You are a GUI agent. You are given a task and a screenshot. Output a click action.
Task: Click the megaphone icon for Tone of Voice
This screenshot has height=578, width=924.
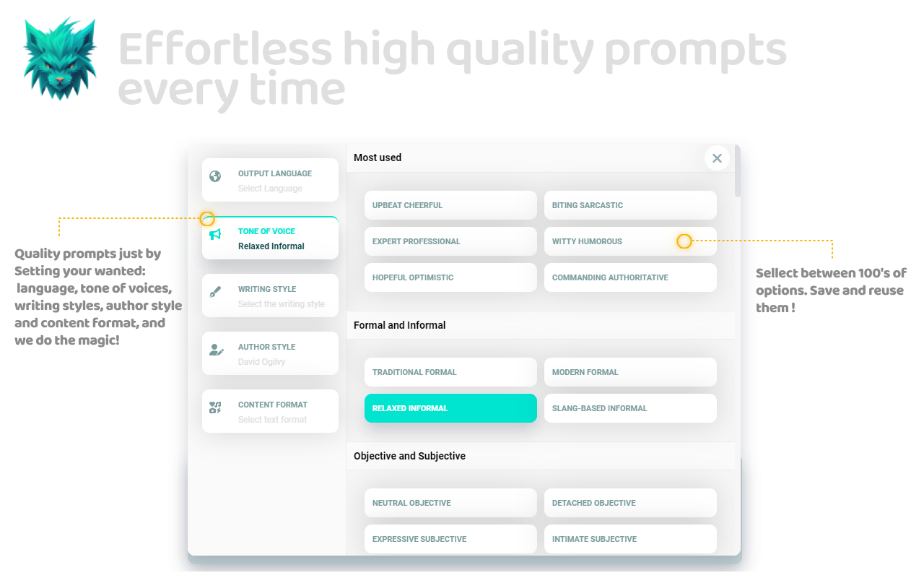215,234
